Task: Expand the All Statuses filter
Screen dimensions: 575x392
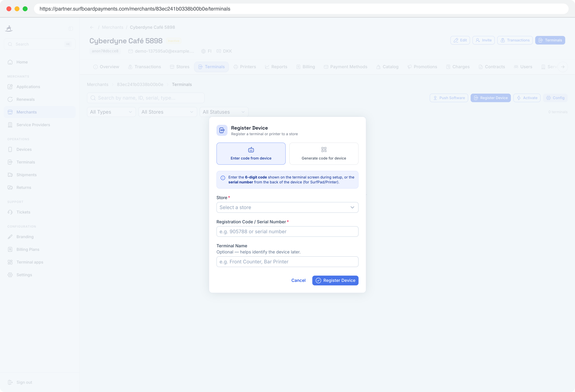Action: point(224,112)
